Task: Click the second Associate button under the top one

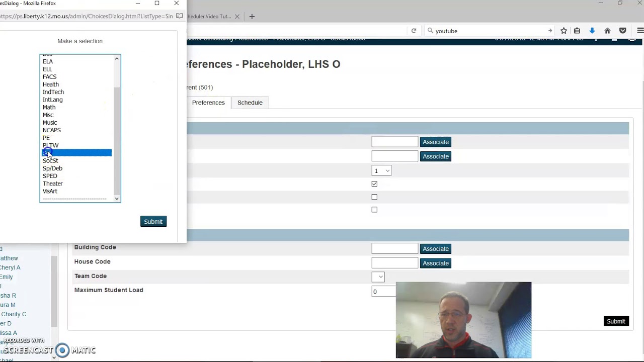Action: [436, 156]
